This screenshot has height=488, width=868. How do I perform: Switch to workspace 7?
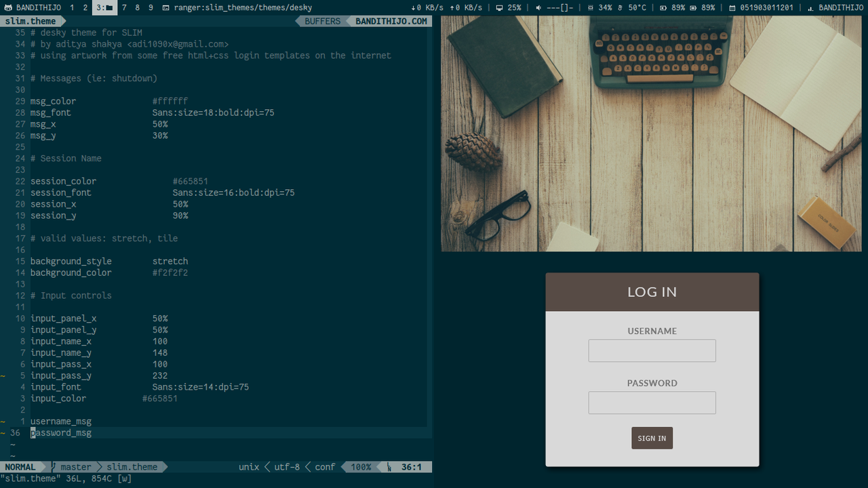[x=124, y=7]
